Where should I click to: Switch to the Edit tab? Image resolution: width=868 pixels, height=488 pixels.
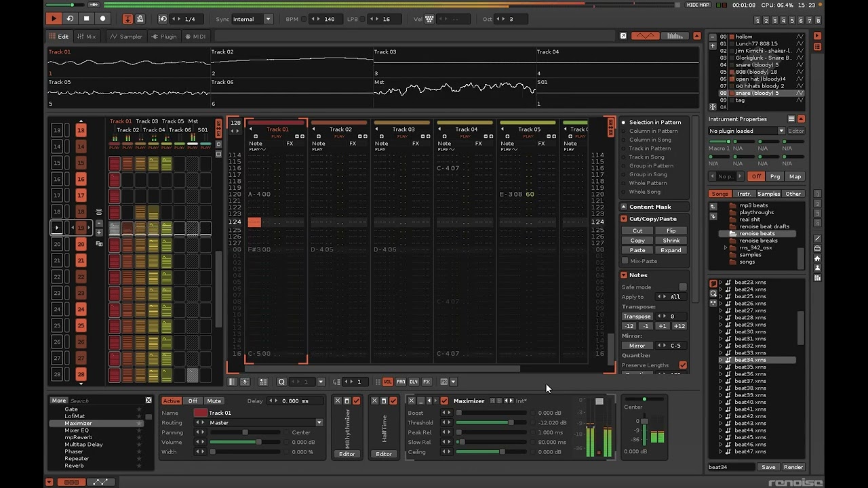click(x=58, y=37)
